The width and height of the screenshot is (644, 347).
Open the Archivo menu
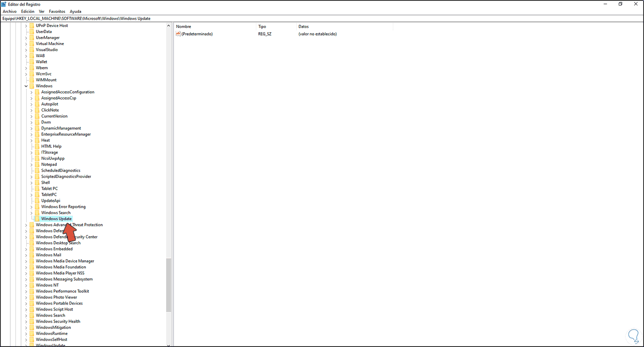tap(9, 11)
